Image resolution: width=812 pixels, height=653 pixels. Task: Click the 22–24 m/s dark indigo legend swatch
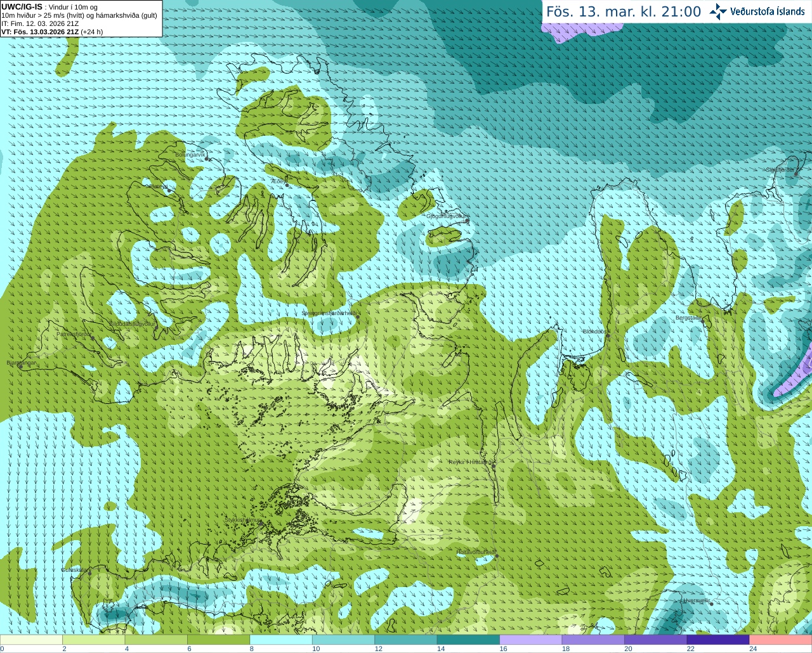tap(718, 640)
